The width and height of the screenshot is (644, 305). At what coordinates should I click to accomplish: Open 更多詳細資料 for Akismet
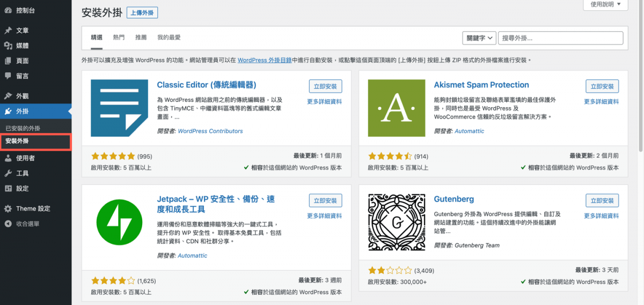click(601, 102)
